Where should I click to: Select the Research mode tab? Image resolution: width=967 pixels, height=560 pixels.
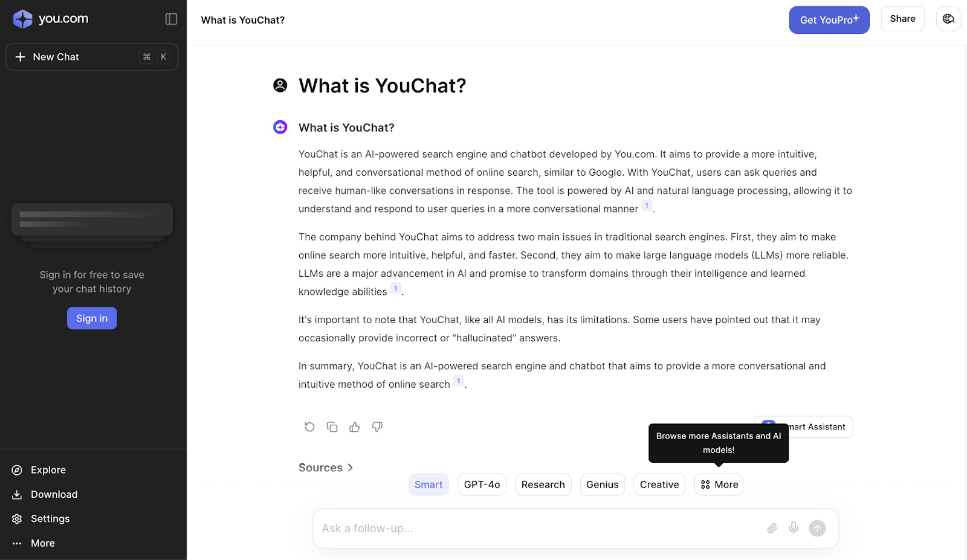(543, 484)
